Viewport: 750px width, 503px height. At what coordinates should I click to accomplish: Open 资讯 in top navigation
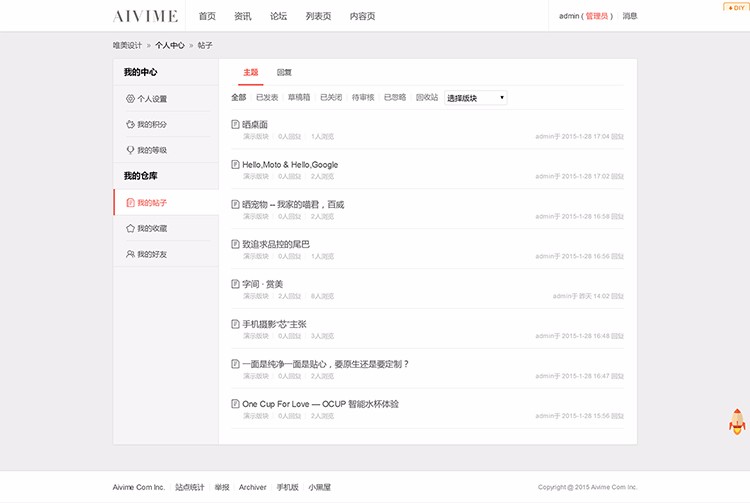(x=243, y=16)
